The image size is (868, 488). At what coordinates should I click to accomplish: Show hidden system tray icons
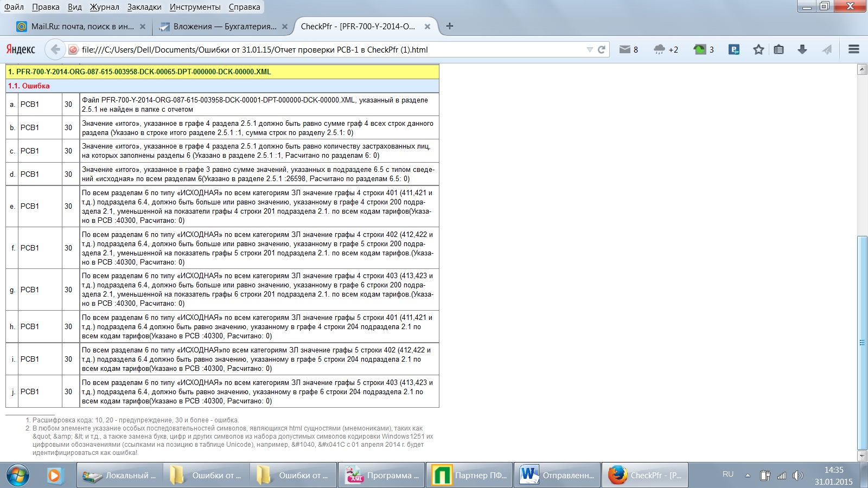coord(748,476)
